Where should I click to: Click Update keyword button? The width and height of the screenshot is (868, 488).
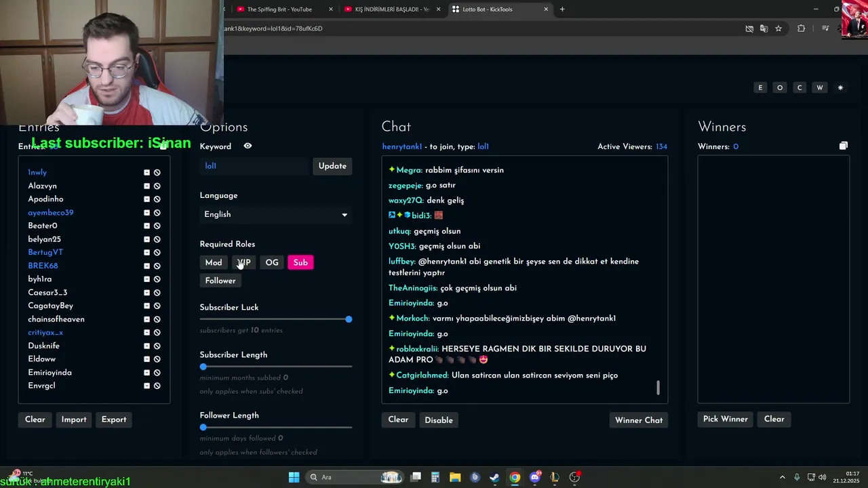point(332,166)
